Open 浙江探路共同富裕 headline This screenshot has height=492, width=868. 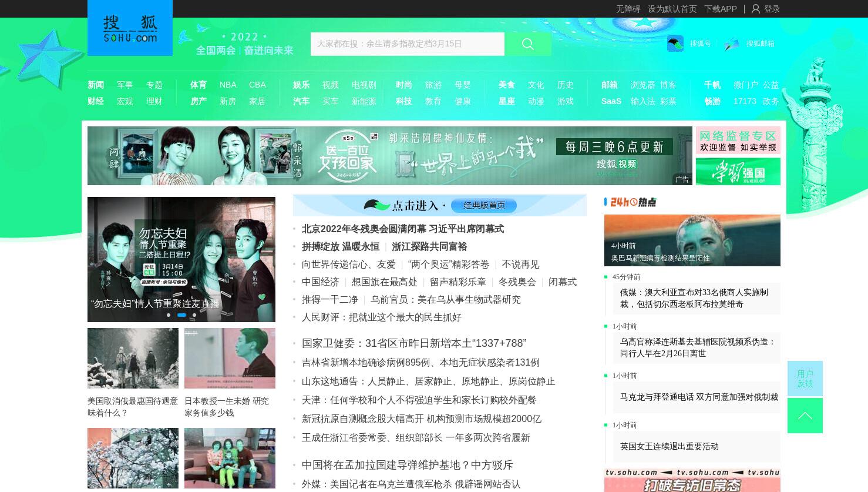click(x=429, y=247)
